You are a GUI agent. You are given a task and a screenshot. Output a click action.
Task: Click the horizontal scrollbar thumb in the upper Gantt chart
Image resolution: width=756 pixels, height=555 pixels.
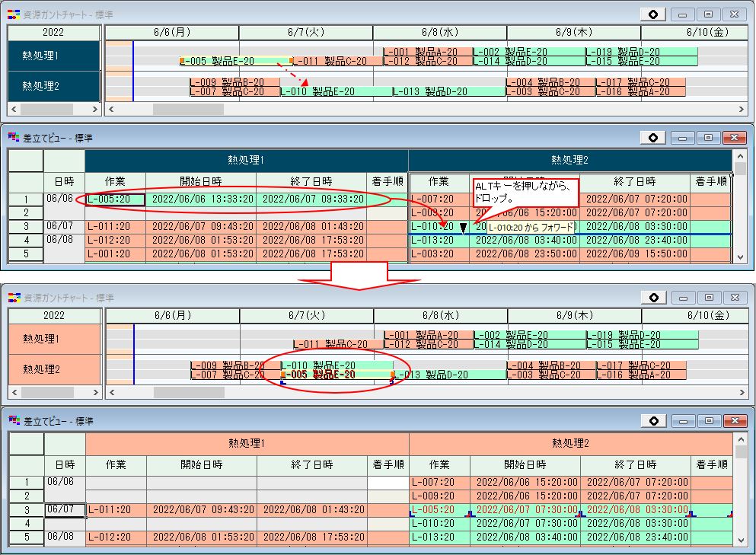click(188, 110)
